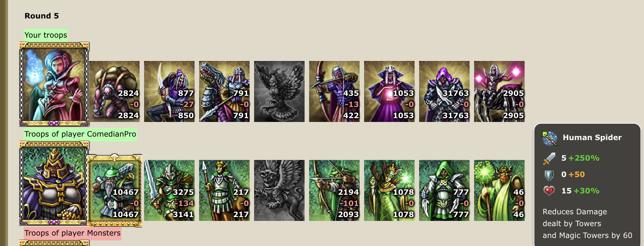
Task: Click ComedianPro's elf mage unit showing 1078
Action: point(389,190)
